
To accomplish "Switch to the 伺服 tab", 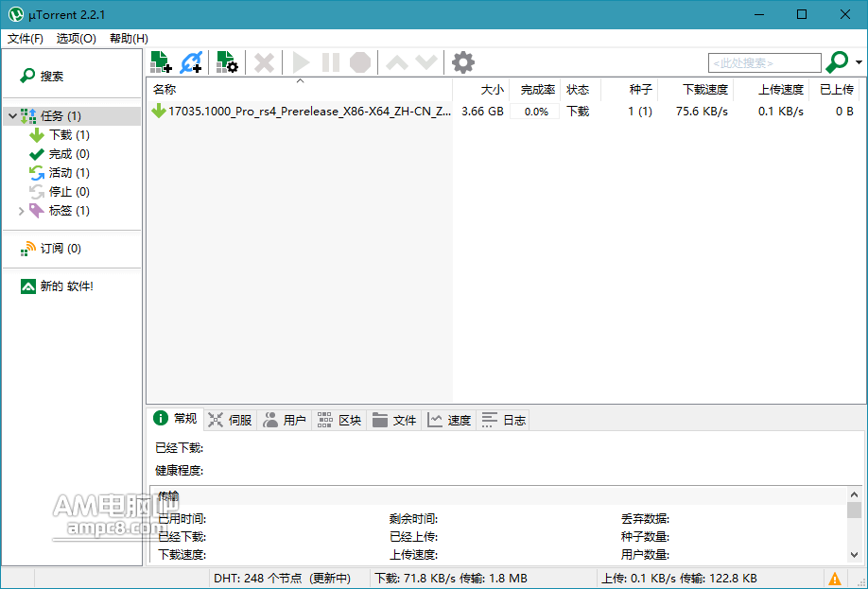I will [x=231, y=420].
